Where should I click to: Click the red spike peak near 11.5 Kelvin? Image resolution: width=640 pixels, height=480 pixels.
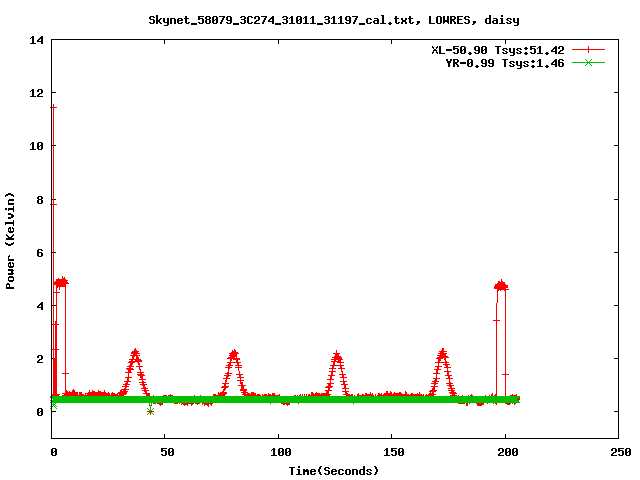[x=53, y=107]
